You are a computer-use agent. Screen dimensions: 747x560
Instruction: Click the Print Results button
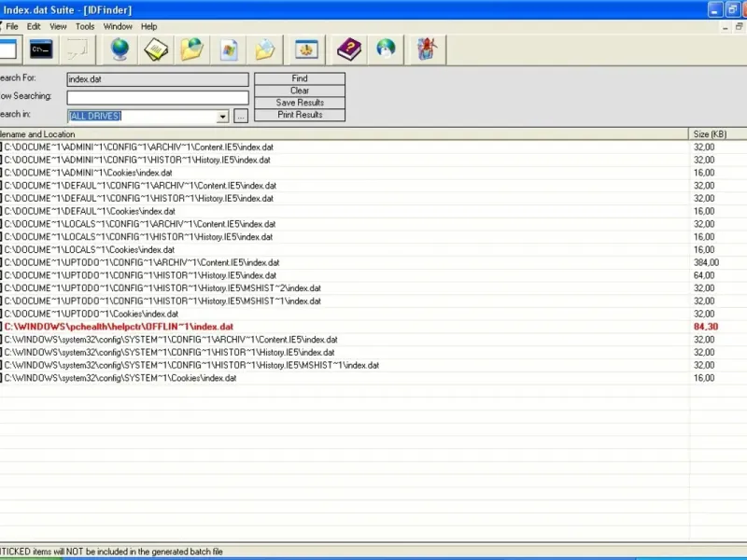300,115
